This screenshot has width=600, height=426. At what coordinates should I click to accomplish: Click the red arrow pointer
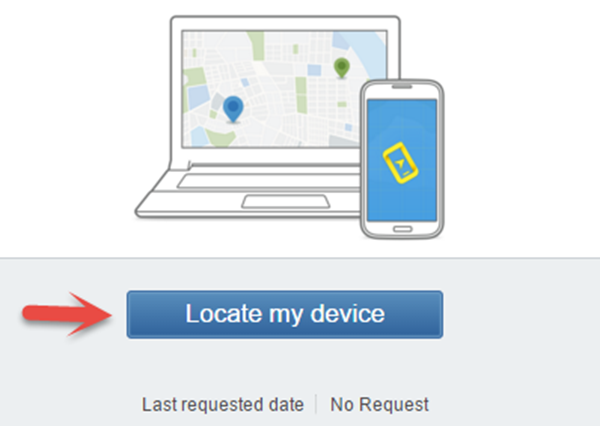67,314
